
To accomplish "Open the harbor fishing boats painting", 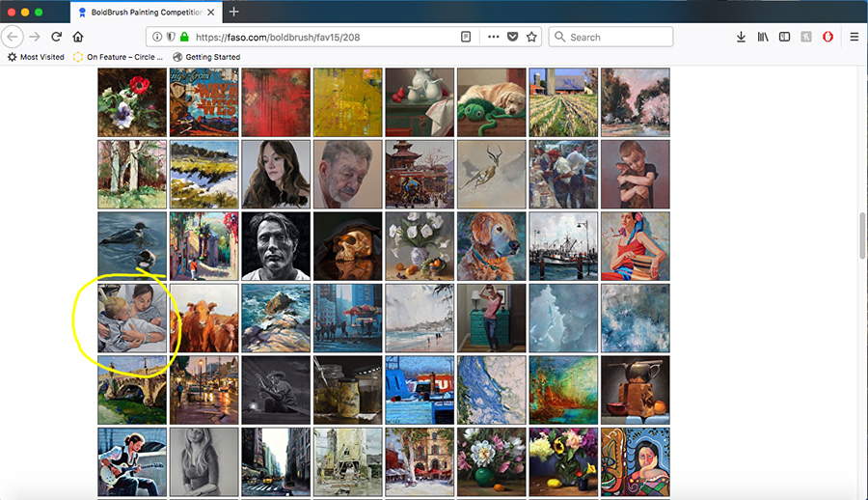I will pos(563,246).
